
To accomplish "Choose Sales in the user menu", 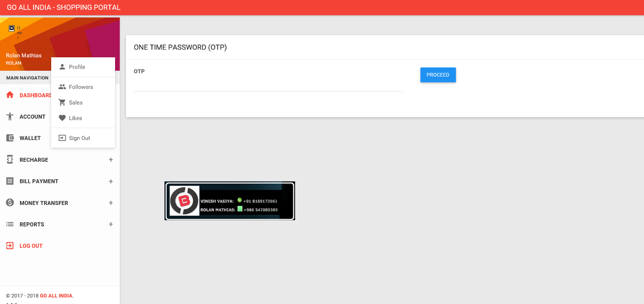I will pyautogui.click(x=83, y=103).
